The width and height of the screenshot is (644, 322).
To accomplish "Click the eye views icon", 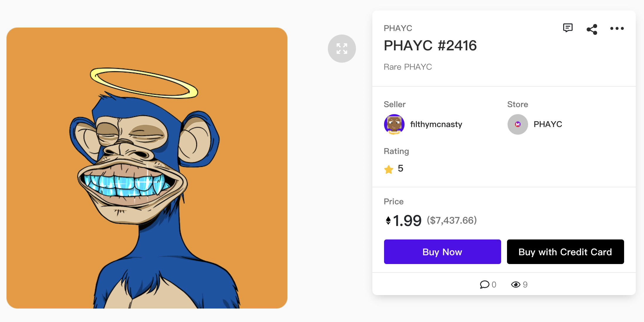I will point(515,285).
